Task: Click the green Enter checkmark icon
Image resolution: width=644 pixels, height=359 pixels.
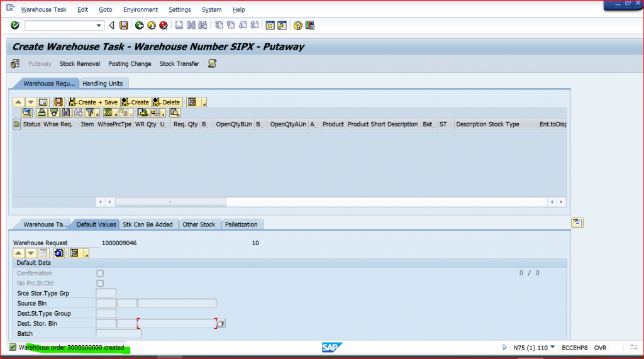Action: click(x=15, y=26)
